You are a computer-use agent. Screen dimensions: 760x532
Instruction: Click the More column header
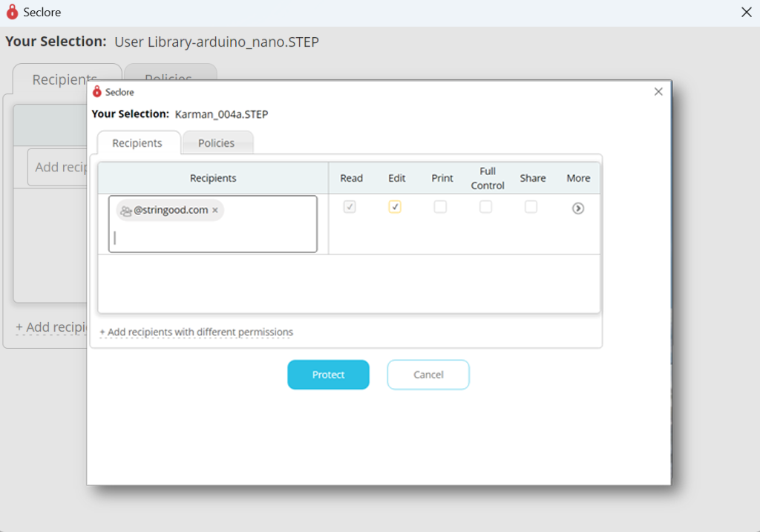pyautogui.click(x=578, y=178)
